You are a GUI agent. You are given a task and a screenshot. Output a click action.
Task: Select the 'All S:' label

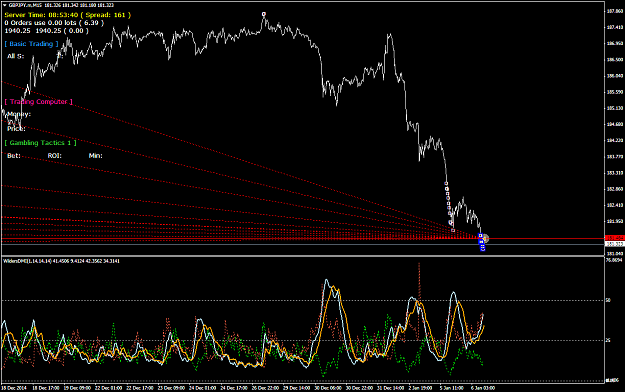pos(16,56)
